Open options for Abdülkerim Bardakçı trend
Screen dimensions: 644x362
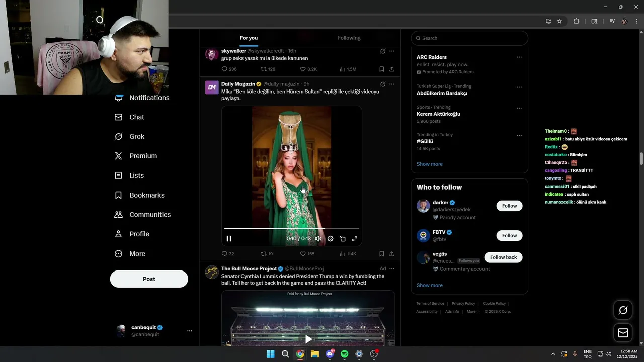coord(519,87)
